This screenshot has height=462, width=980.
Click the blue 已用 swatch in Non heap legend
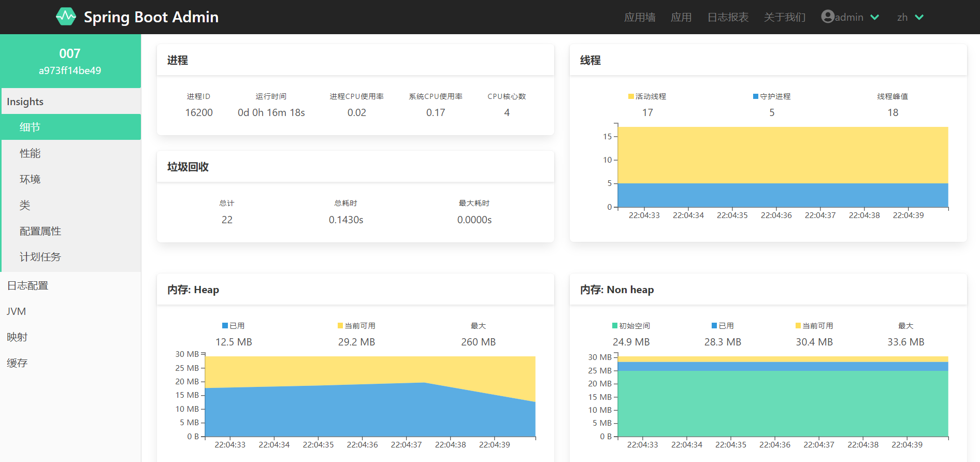(x=714, y=326)
